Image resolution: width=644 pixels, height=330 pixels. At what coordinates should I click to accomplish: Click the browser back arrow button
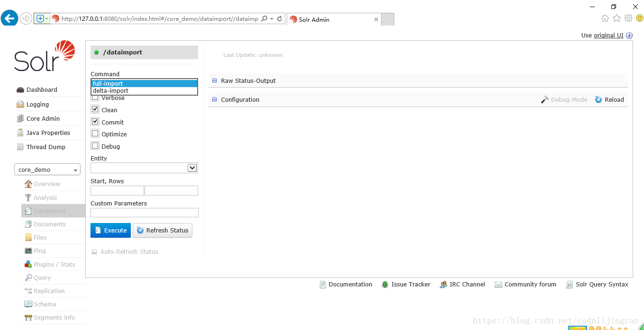tap(9, 18)
